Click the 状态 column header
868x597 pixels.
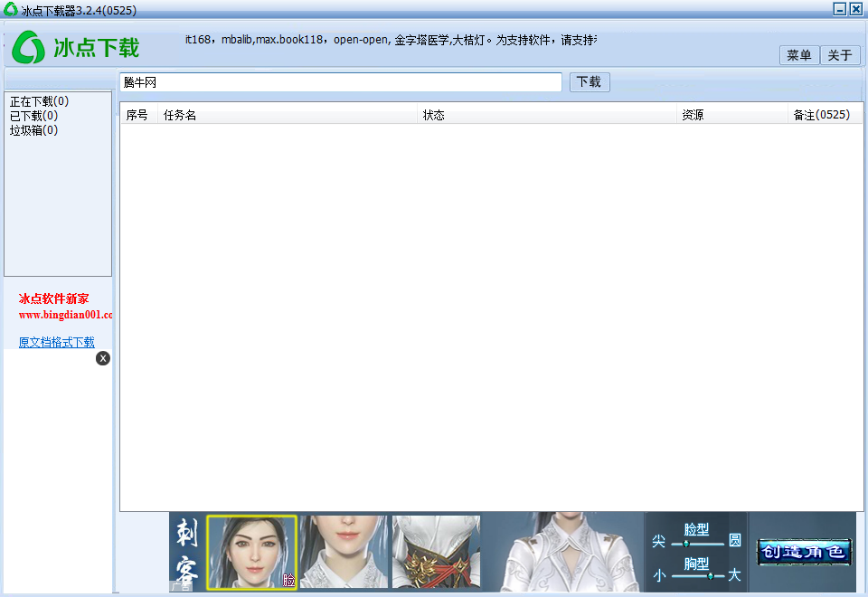point(434,114)
